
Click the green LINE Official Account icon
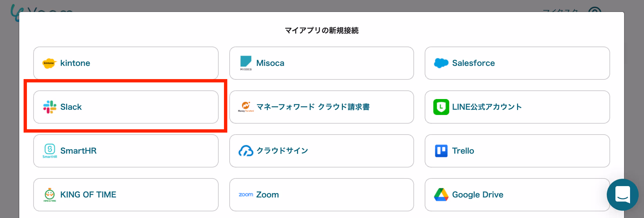click(x=441, y=107)
